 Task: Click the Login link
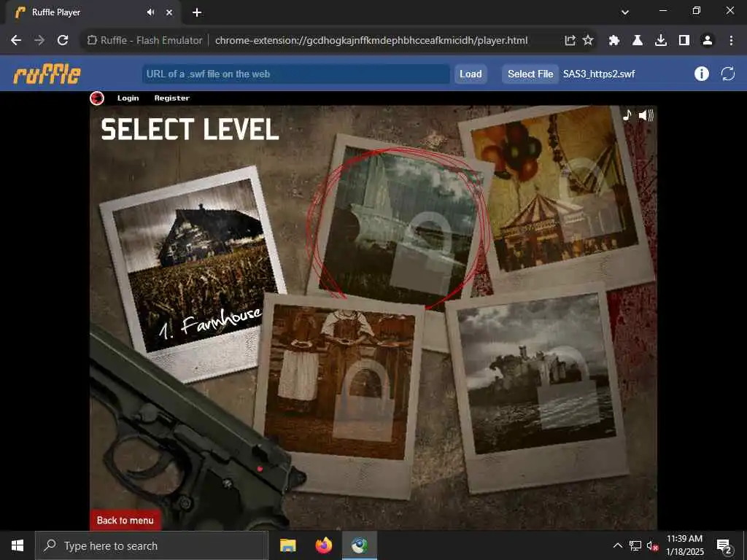click(x=128, y=98)
